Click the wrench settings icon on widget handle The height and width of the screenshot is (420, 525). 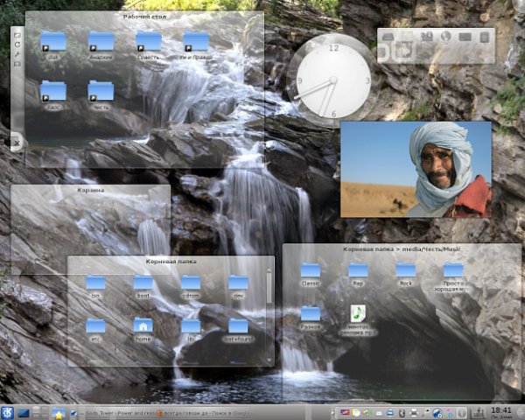(17, 54)
